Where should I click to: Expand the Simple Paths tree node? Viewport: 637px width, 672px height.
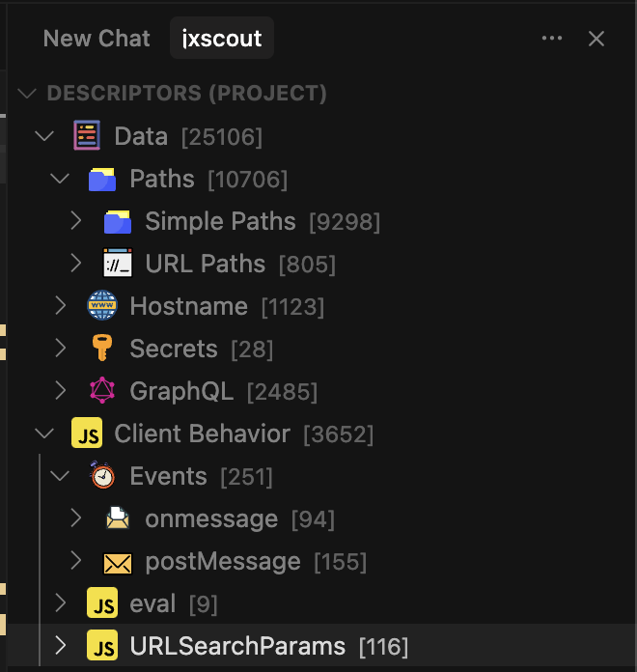(x=76, y=221)
